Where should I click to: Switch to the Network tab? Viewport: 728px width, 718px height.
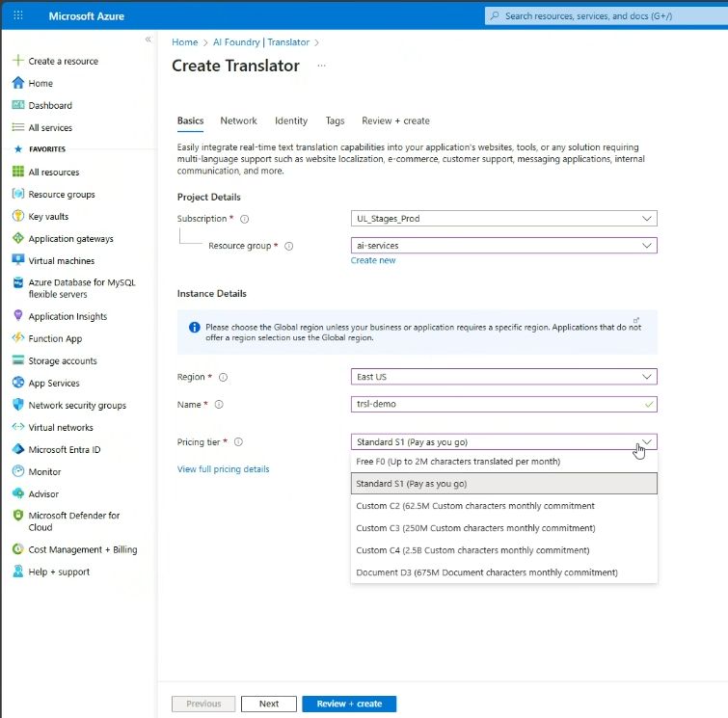(x=238, y=121)
